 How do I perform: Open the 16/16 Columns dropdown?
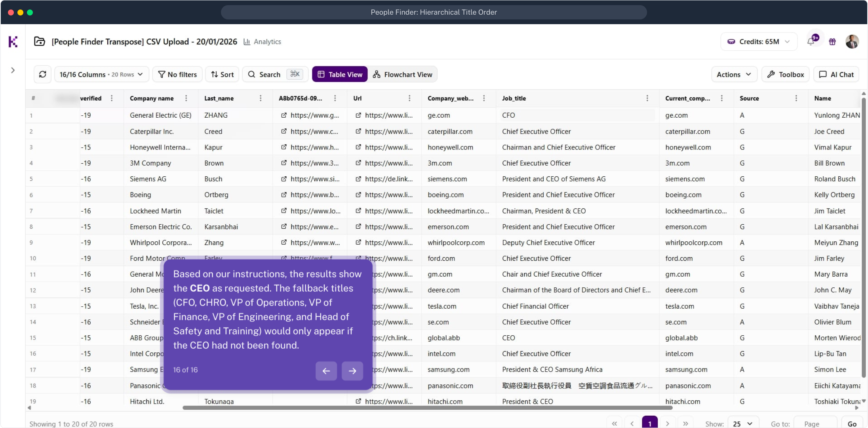tap(101, 75)
